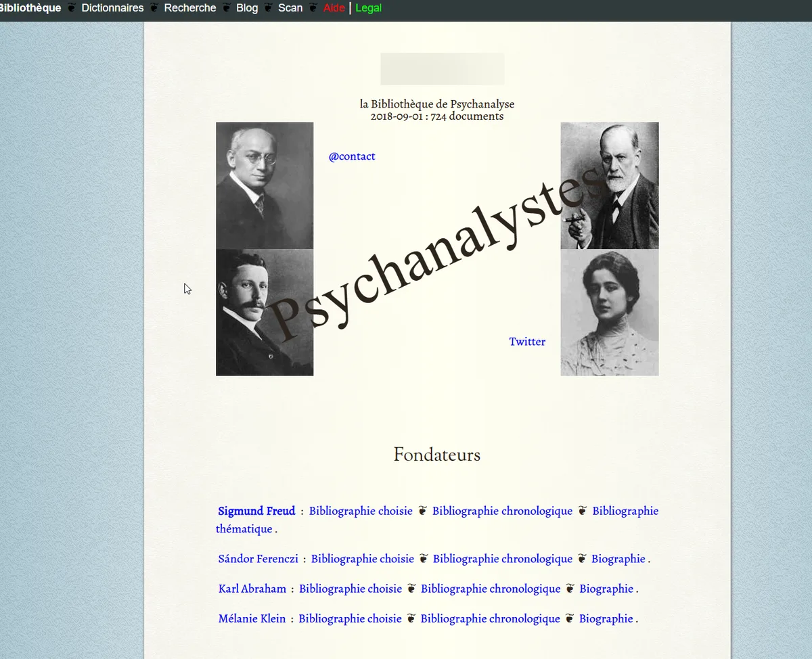Open the Recherche search page
812x659 pixels.
pyautogui.click(x=189, y=7)
